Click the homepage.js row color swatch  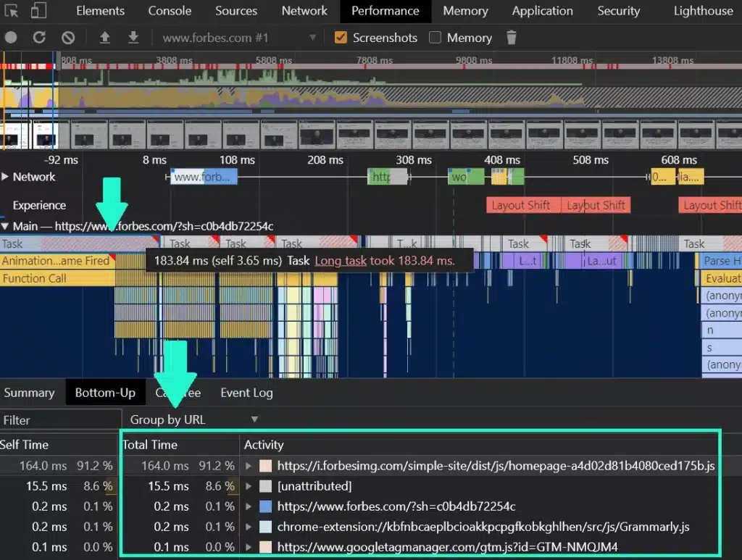(x=265, y=466)
